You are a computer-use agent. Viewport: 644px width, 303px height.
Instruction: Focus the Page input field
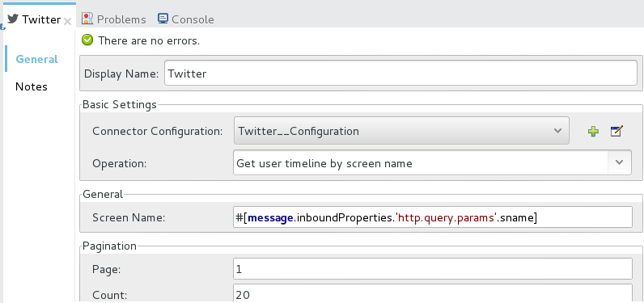(x=433, y=269)
